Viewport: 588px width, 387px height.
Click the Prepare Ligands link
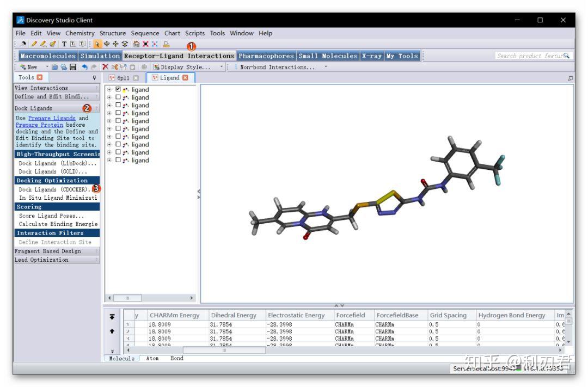click(x=52, y=118)
